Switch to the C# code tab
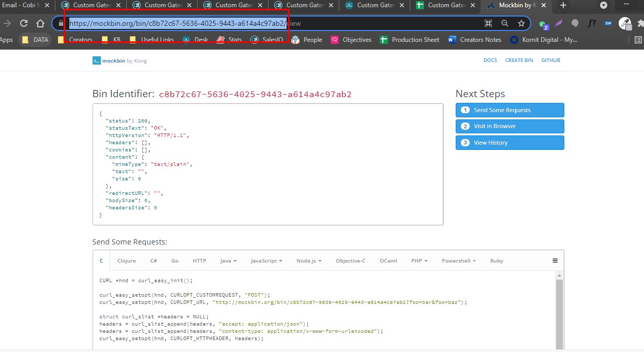Screen dimensions: 644x352 154,261
